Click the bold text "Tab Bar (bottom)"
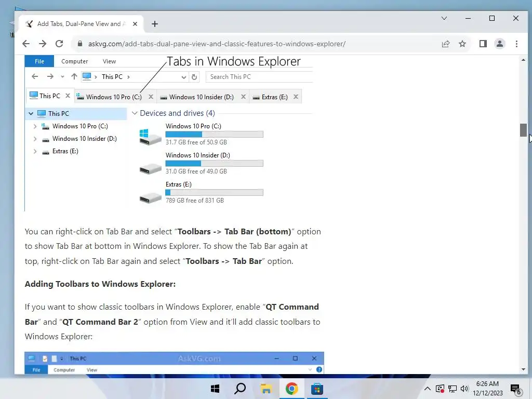 click(258, 232)
